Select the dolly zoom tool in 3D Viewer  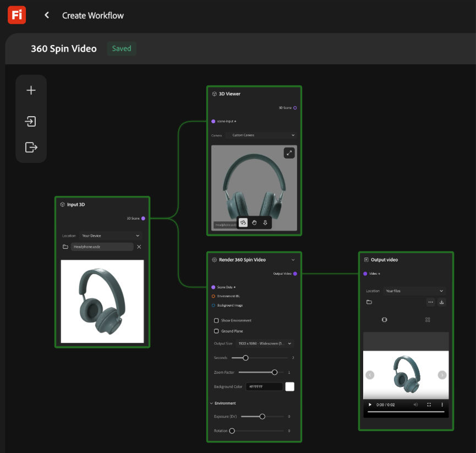tap(265, 222)
